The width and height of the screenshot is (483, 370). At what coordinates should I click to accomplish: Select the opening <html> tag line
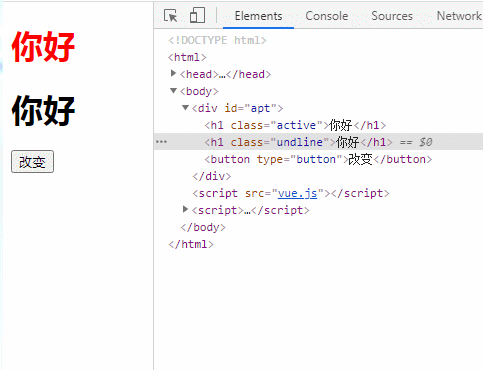187,57
